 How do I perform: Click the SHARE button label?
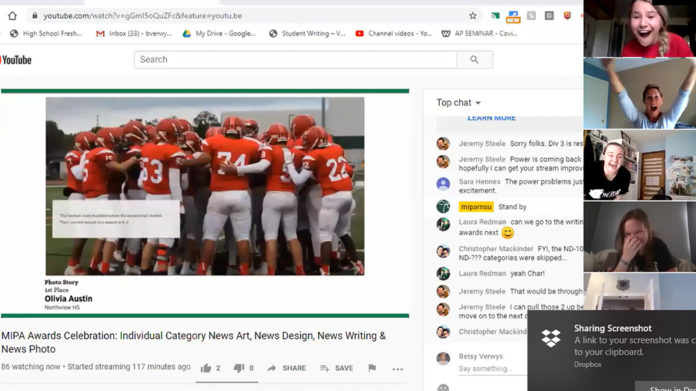pyautogui.click(x=294, y=368)
